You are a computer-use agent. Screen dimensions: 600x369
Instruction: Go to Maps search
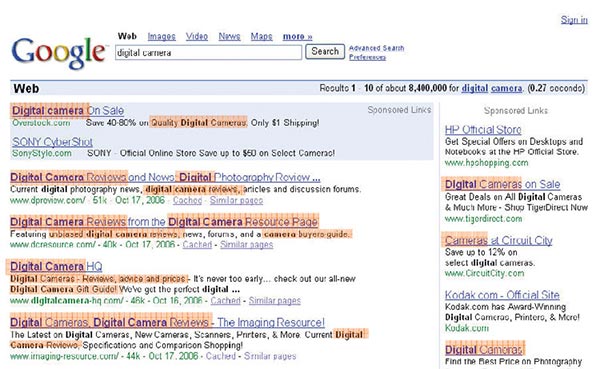click(x=261, y=36)
